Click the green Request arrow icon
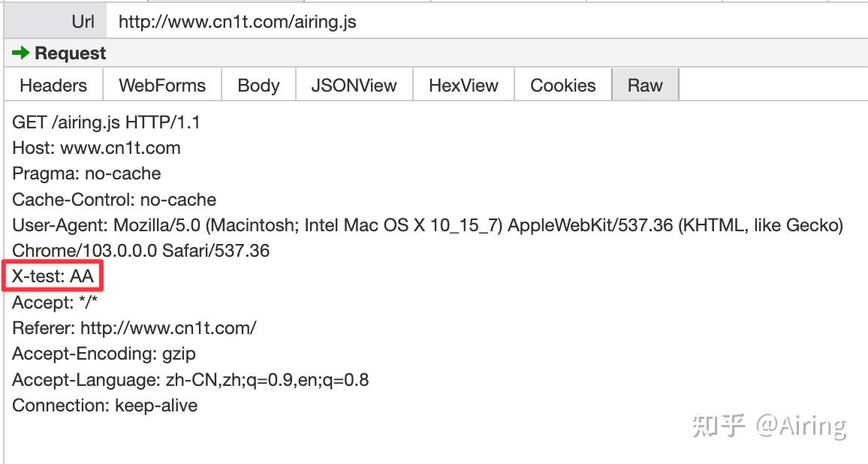Viewport: 868px width, 464px height. (21, 53)
